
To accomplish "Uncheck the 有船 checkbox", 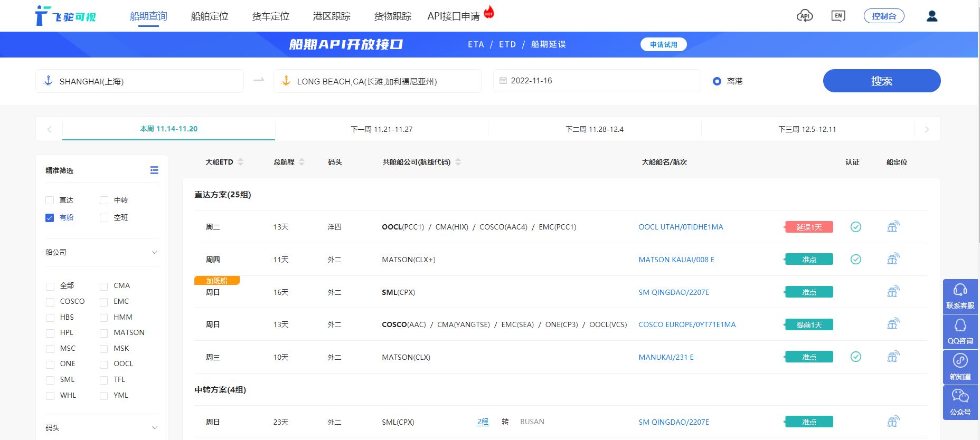I will point(50,217).
